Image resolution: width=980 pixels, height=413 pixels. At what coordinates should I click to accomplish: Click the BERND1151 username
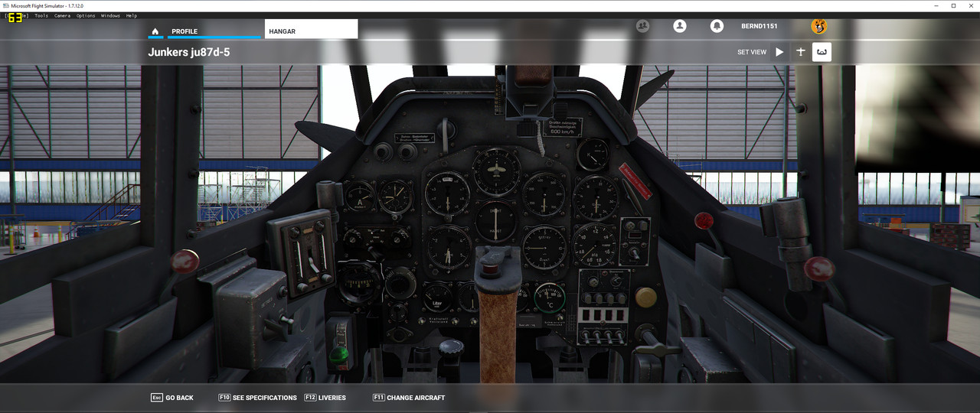(759, 26)
